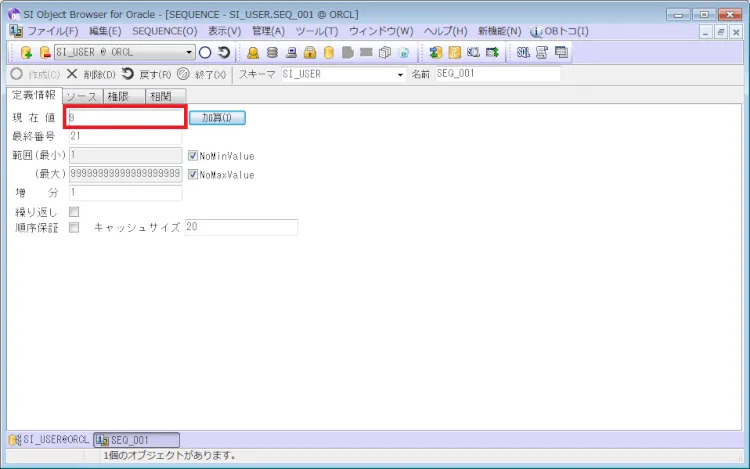Enable the 繰り返し cycle checkbox
Viewport: 750px width, 469px height.
pyautogui.click(x=74, y=211)
